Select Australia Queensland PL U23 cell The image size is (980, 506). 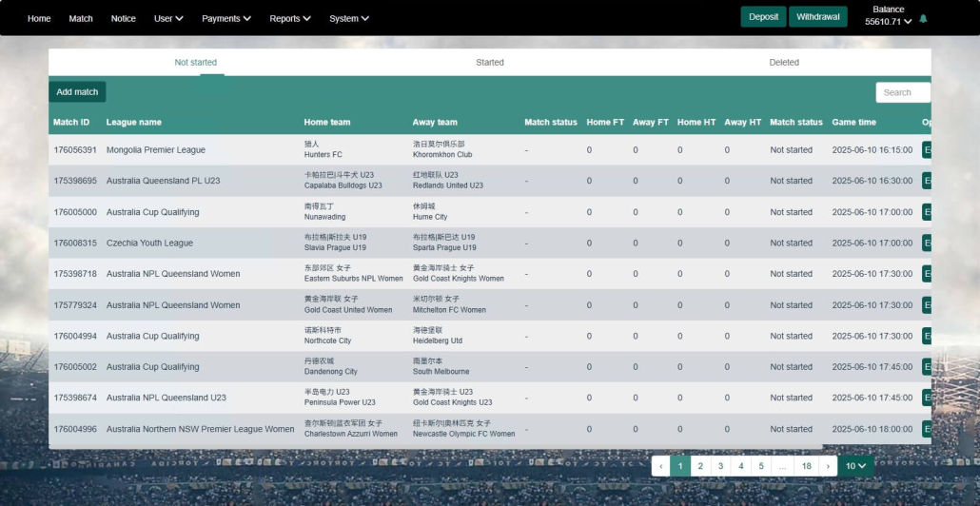click(x=163, y=181)
